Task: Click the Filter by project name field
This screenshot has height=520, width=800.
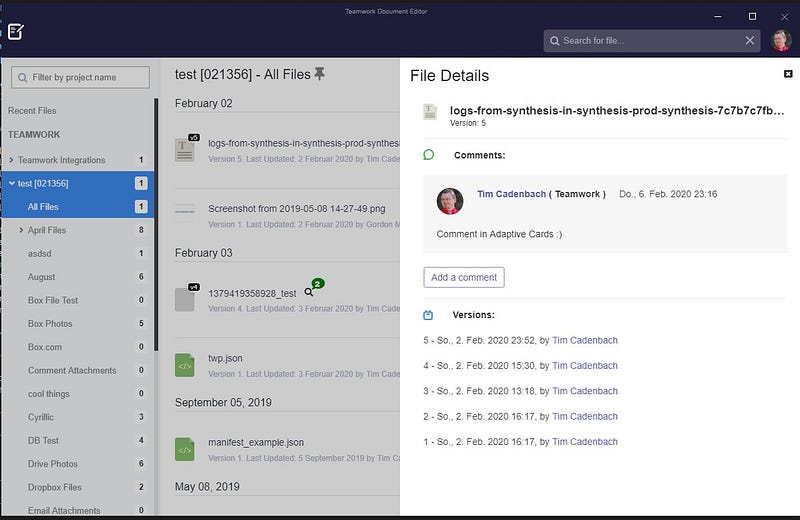Action: click(81, 77)
